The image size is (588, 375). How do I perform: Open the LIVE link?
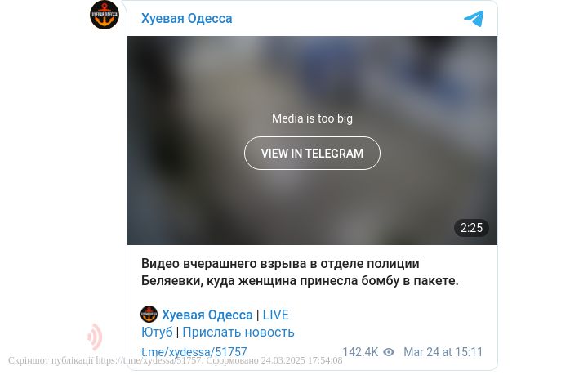[x=276, y=315]
